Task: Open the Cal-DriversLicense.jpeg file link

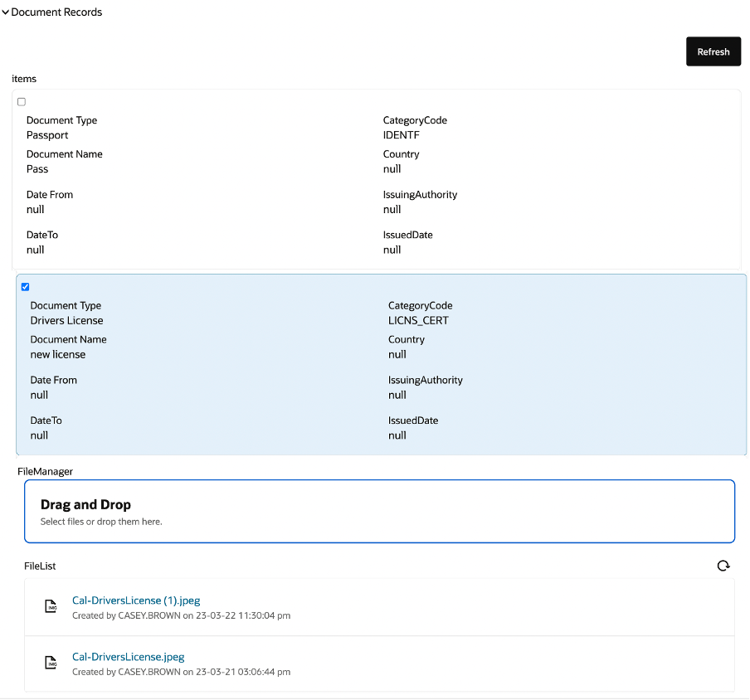Action: click(x=129, y=656)
